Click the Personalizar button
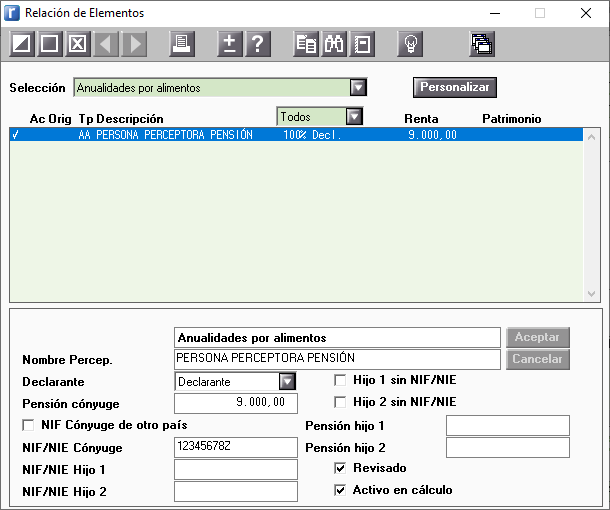610x510 pixels. pyautogui.click(x=455, y=87)
